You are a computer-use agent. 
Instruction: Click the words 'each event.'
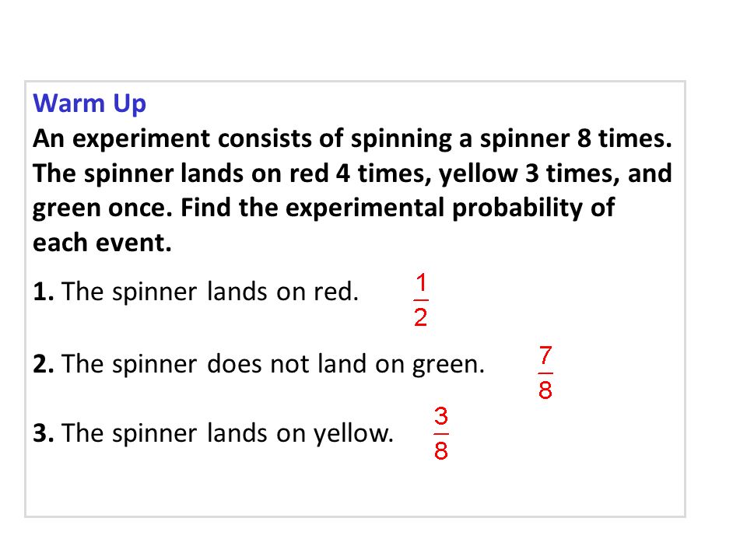[102, 243]
